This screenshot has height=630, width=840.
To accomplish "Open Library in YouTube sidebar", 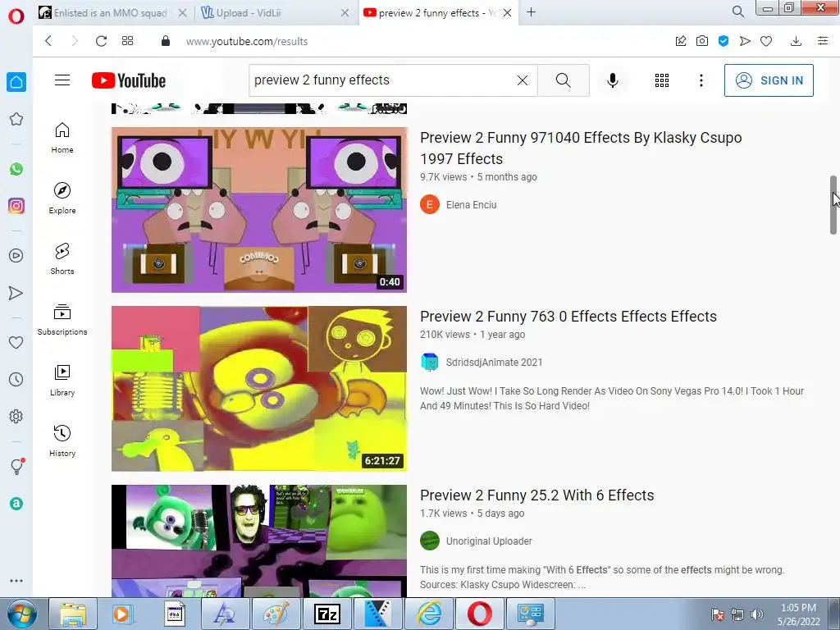I will coord(62,381).
